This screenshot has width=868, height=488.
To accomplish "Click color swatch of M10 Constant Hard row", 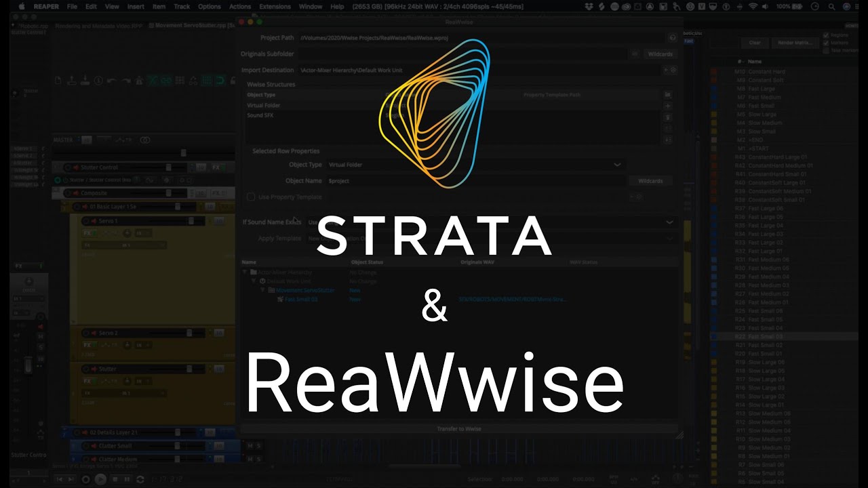I will click(x=714, y=71).
